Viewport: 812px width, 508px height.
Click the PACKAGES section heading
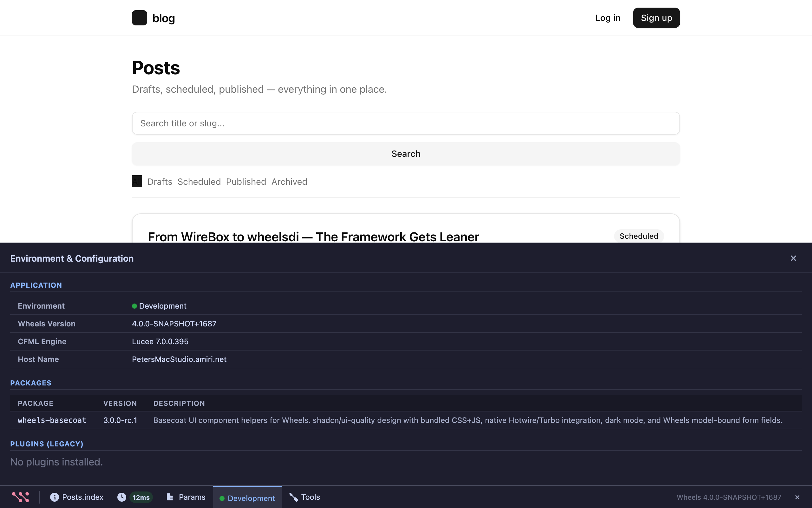pyautogui.click(x=31, y=383)
